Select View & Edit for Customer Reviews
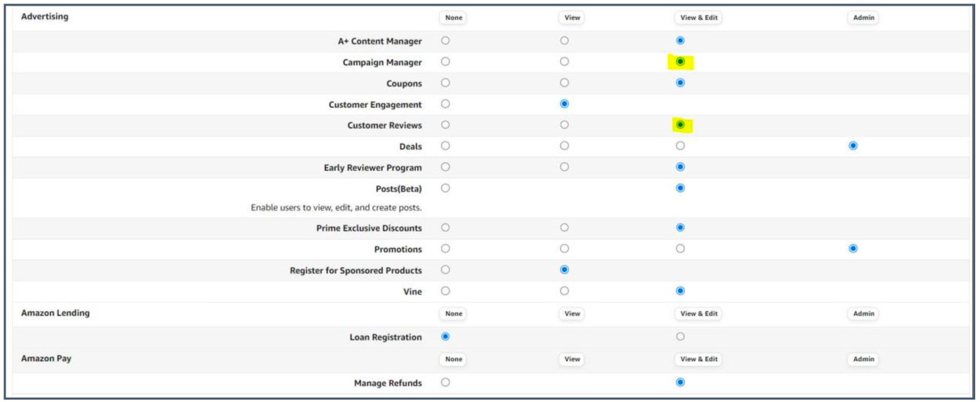The width and height of the screenshot is (980, 402). click(680, 125)
